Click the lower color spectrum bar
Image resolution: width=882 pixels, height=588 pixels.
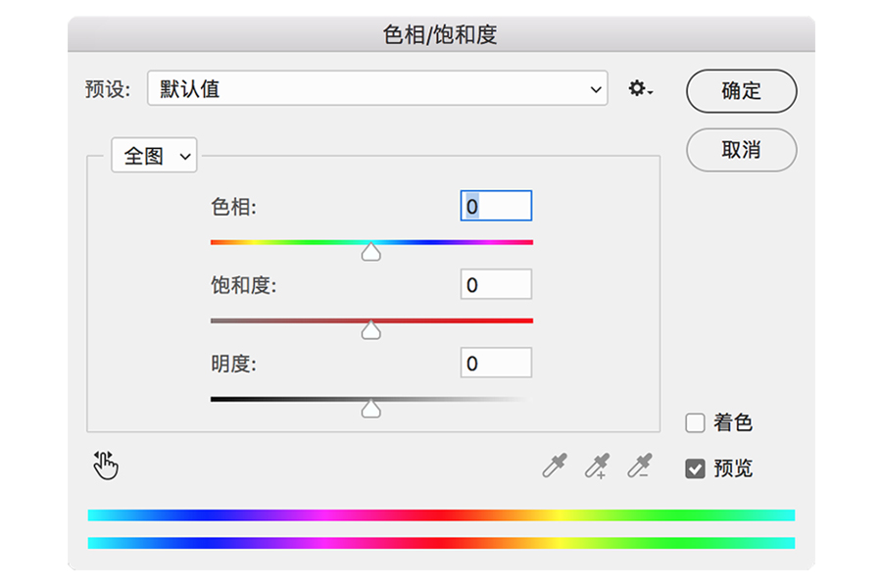point(441,543)
